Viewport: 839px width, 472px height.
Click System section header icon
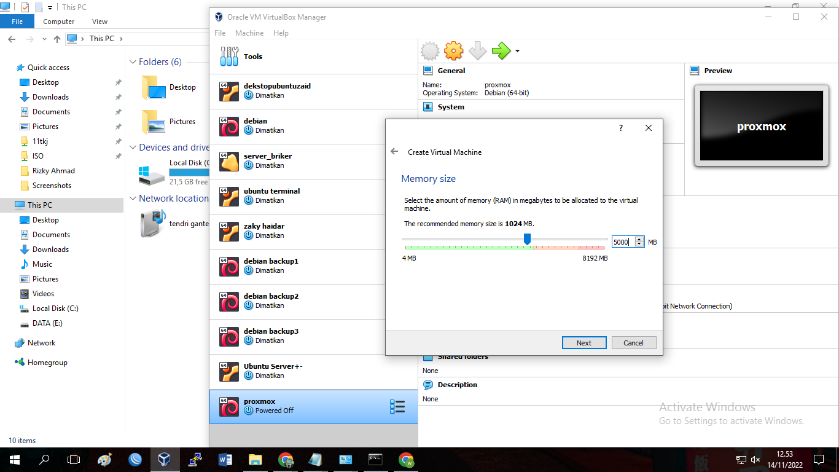pos(428,106)
